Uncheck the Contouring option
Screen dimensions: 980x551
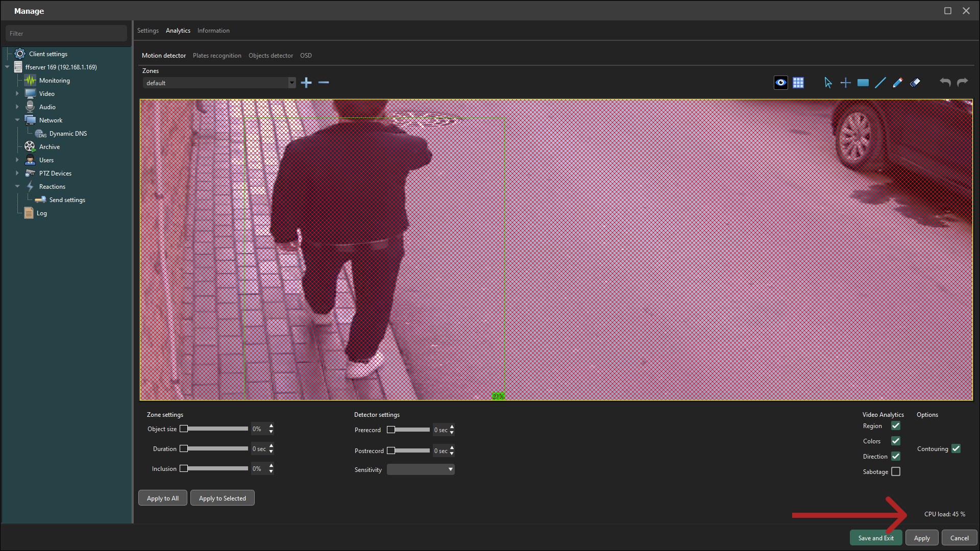point(956,448)
